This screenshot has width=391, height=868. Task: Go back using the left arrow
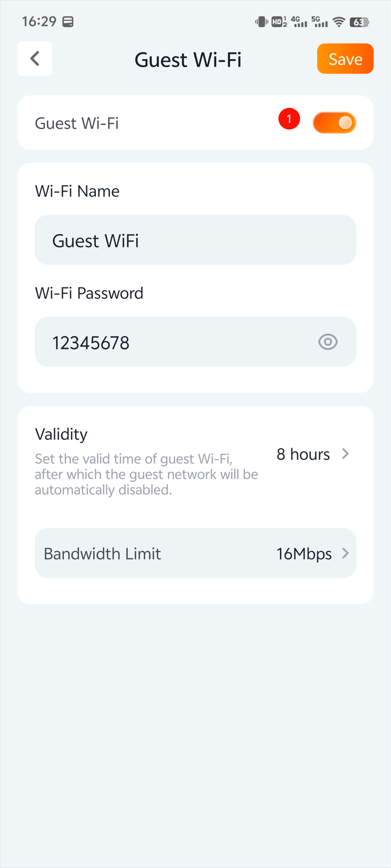click(x=35, y=59)
